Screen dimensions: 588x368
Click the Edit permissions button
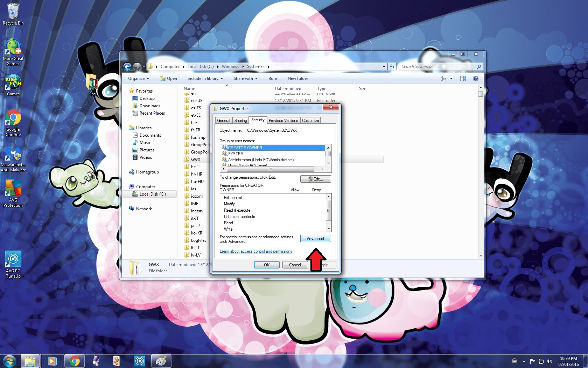315,179
